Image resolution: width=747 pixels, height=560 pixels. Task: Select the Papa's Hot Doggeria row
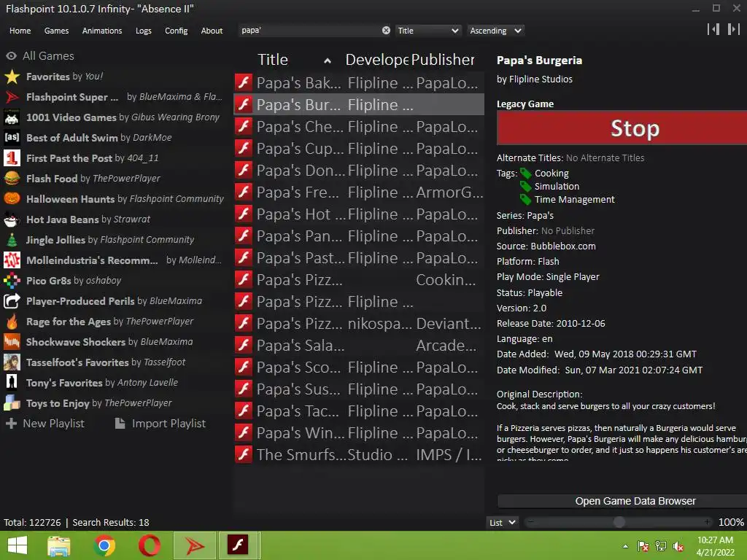tap(359, 214)
